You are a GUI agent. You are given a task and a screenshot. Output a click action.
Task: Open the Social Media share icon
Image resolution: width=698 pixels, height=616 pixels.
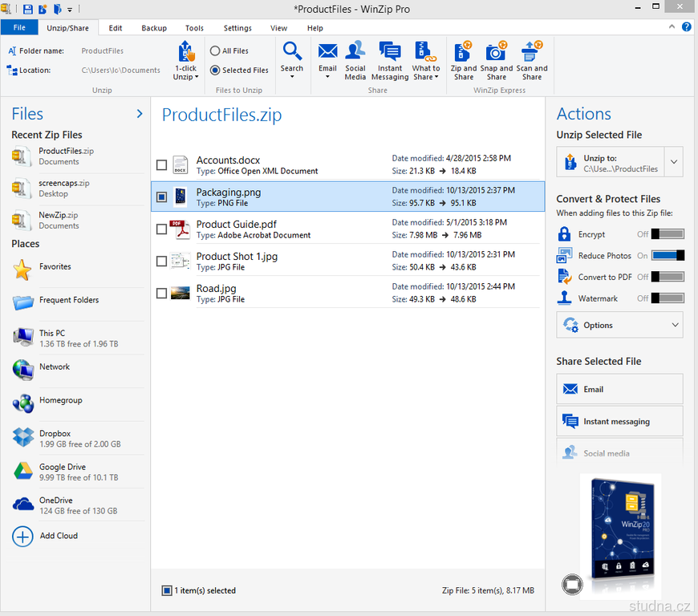(x=355, y=51)
